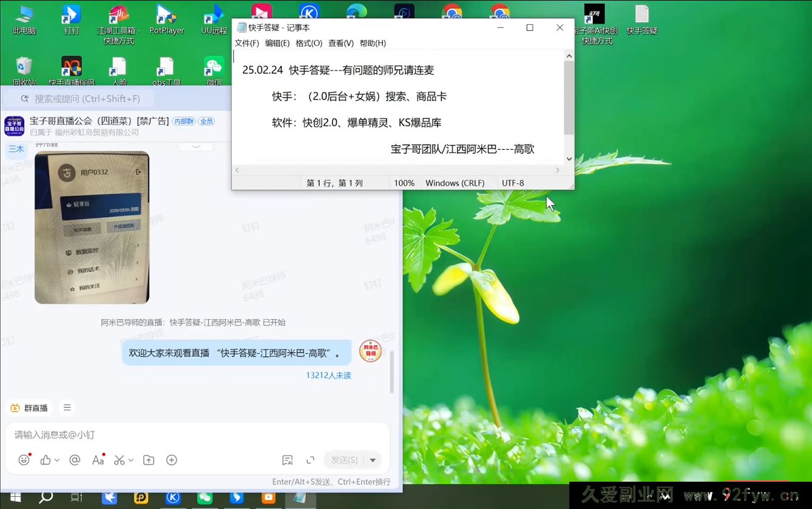Open WeChat from the taskbar

[205, 497]
